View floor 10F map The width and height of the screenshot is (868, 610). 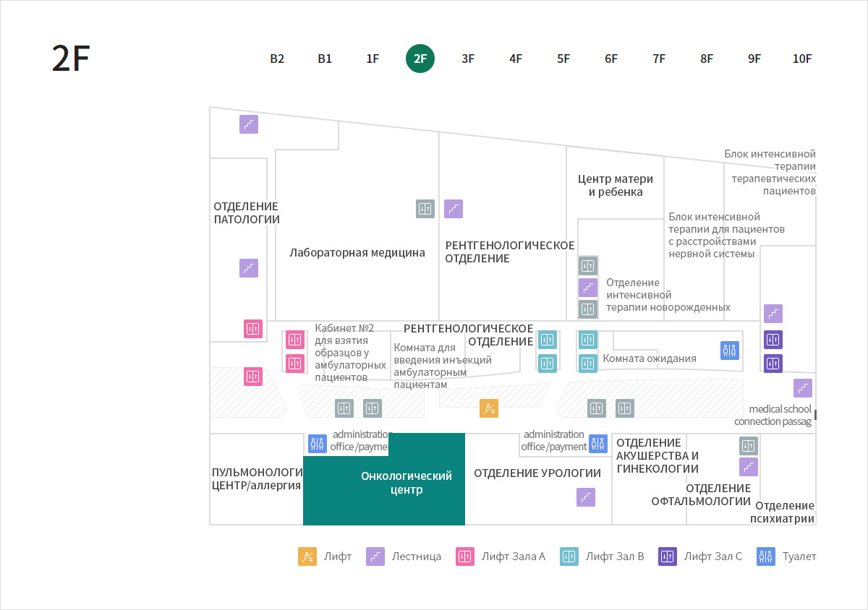click(802, 59)
